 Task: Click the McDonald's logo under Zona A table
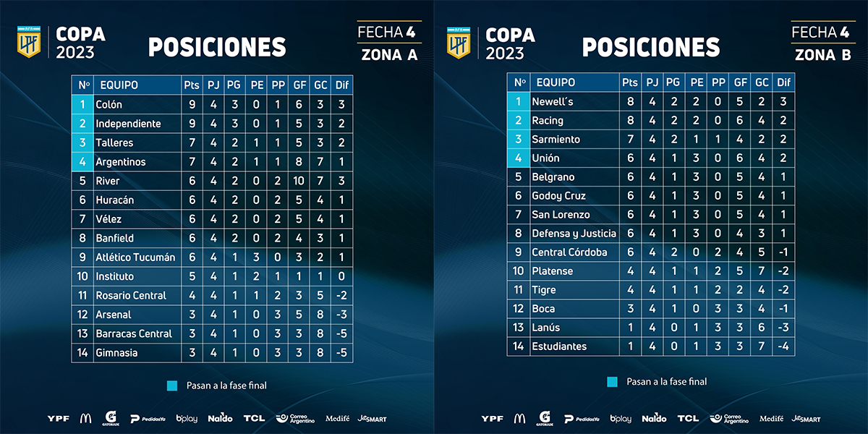pos(86,418)
